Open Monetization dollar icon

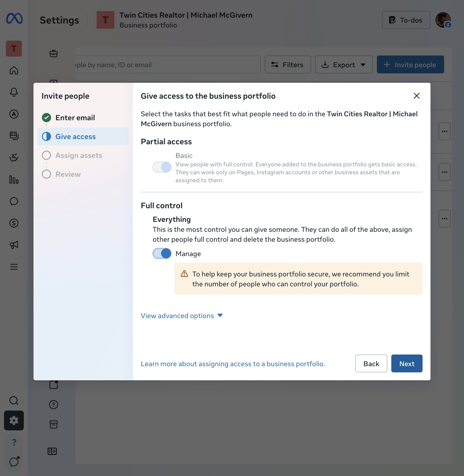(14, 223)
